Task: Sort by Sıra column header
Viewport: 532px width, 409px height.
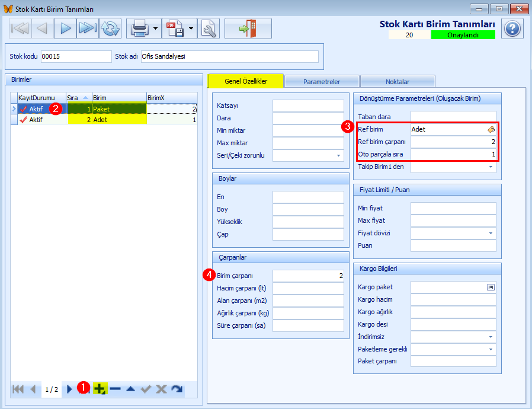Action: coord(79,98)
